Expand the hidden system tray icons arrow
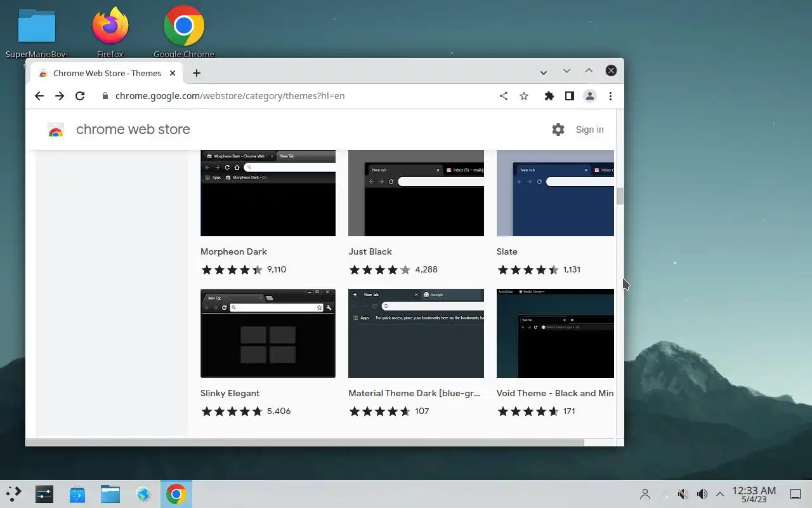The height and width of the screenshot is (508, 812). tap(720, 494)
